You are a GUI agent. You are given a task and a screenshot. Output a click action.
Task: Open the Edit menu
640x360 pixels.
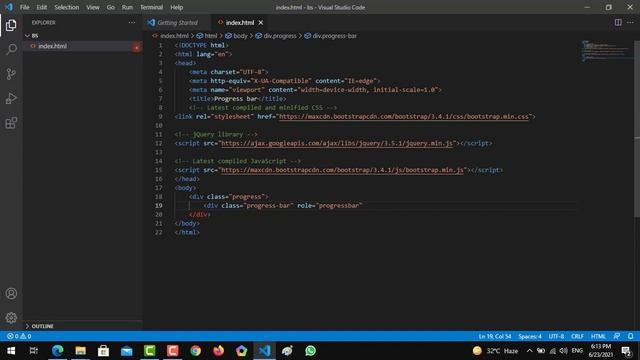click(42, 7)
